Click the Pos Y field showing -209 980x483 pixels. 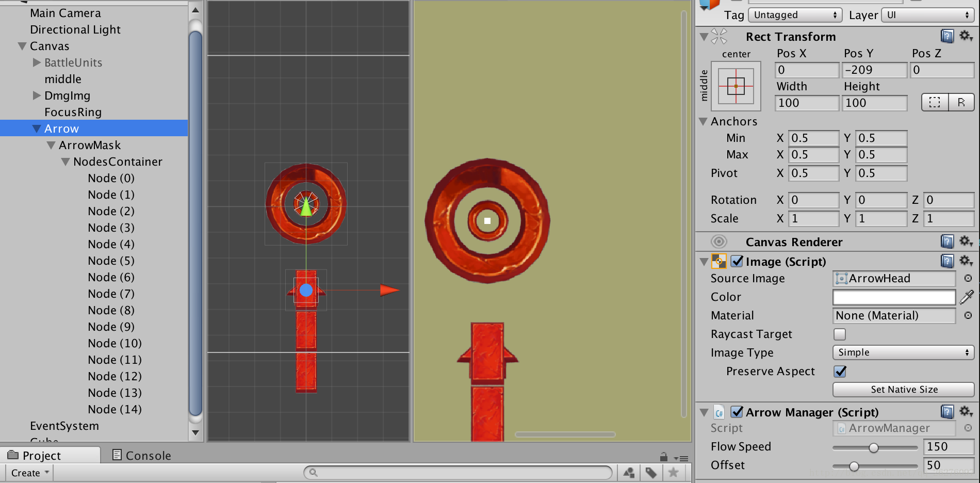tap(874, 70)
